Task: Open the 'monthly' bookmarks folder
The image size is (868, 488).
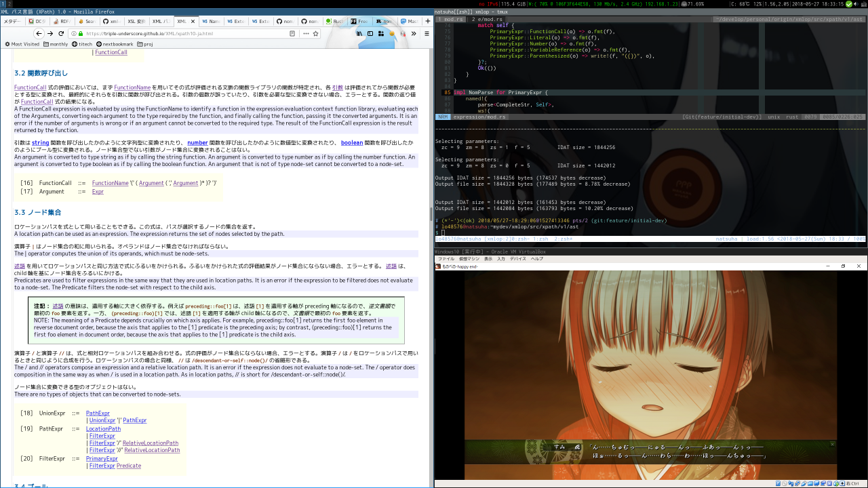Action: click(x=55, y=44)
